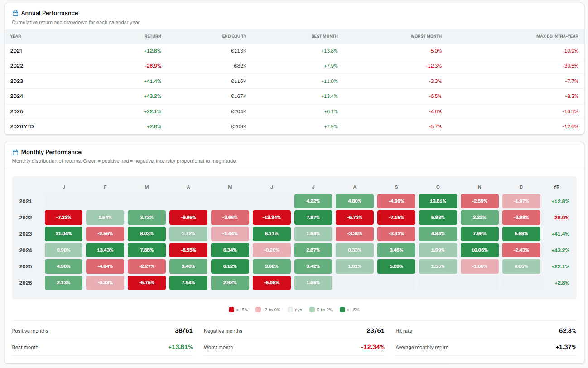Click the worst month value -6.5%
The height and width of the screenshot is (368, 588).
pos(435,97)
